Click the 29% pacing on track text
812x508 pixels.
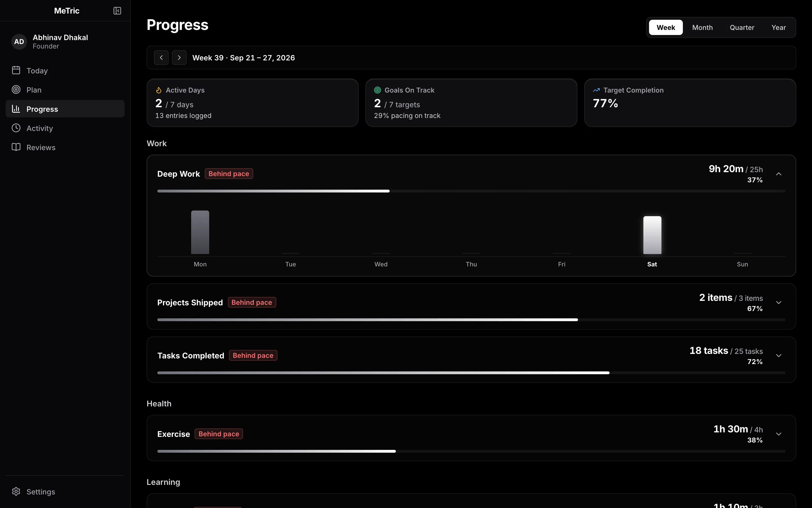[x=407, y=116]
